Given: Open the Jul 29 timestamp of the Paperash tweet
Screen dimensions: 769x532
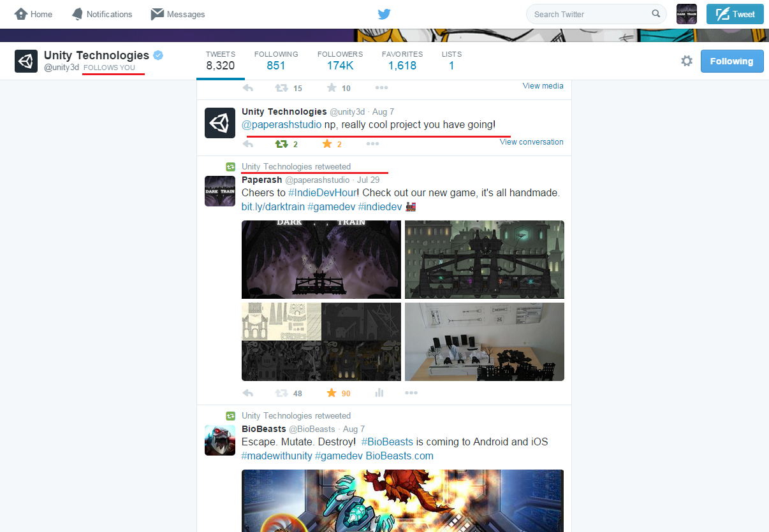Looking at the screenshot, I should click(369, 180).
